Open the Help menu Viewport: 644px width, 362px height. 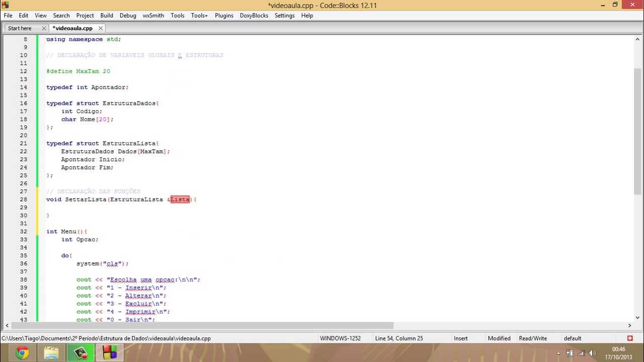(x=307, y=16)
